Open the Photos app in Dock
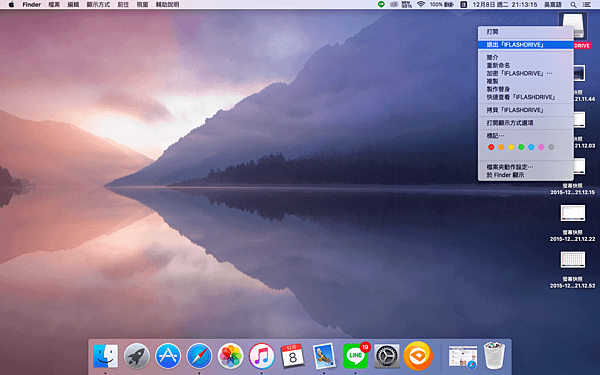The height and width of the screenshot is (375, 600). point(230,356)
